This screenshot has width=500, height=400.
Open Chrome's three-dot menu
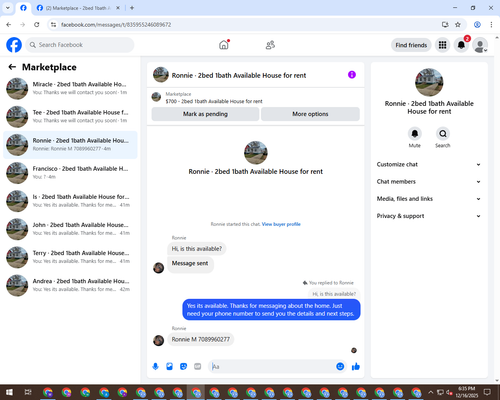[491, 25]
